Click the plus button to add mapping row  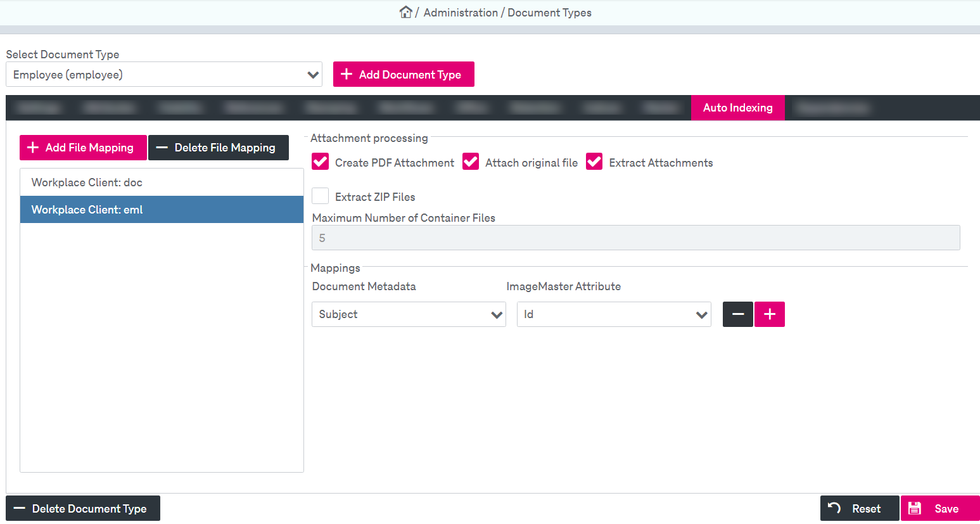769,314
